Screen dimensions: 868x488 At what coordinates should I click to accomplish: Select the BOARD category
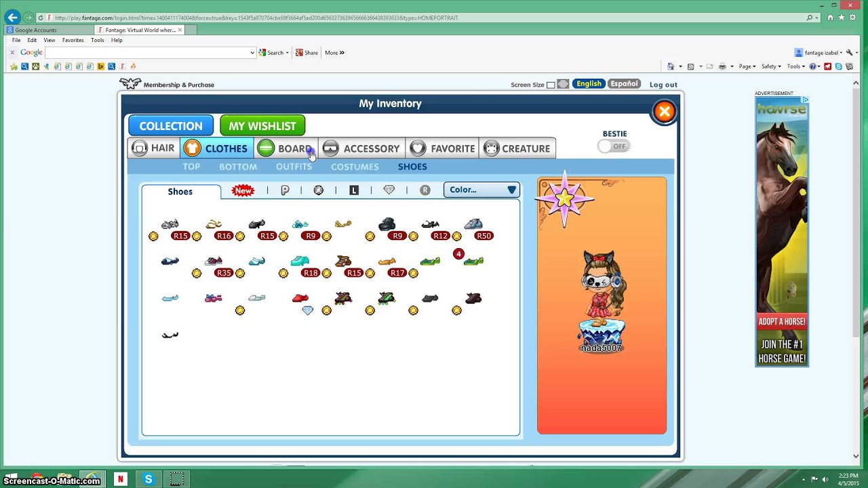click(285, 148)
